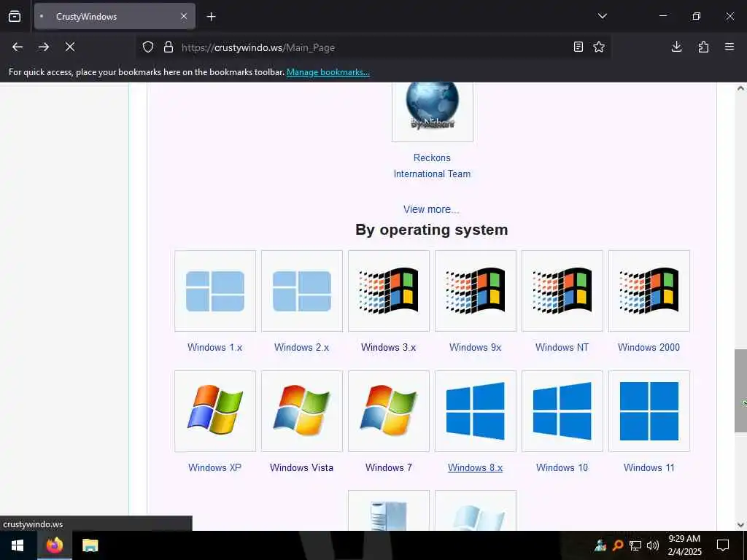The image size is (747, 560).
Task: Open the Windows 2000 logo tile
Action: 649,291
